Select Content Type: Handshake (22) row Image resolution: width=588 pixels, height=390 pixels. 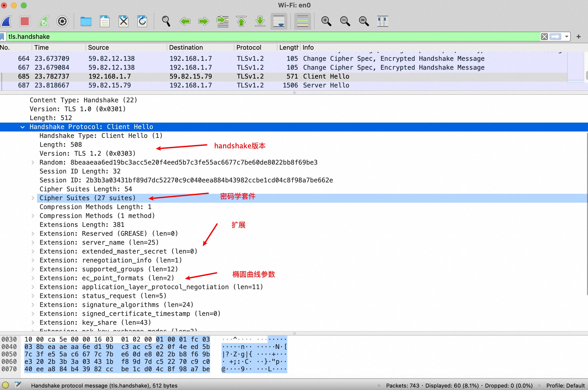(293, 101)
